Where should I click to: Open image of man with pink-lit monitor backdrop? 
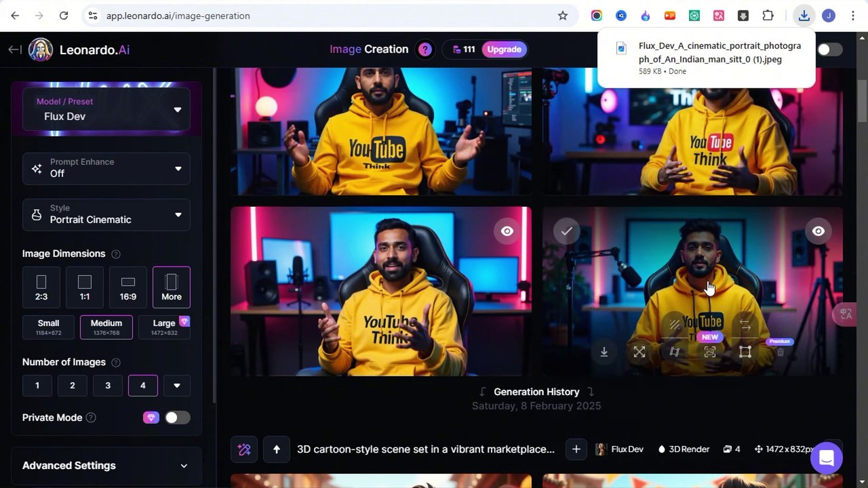pyautogui.click(x=380, y=291)
